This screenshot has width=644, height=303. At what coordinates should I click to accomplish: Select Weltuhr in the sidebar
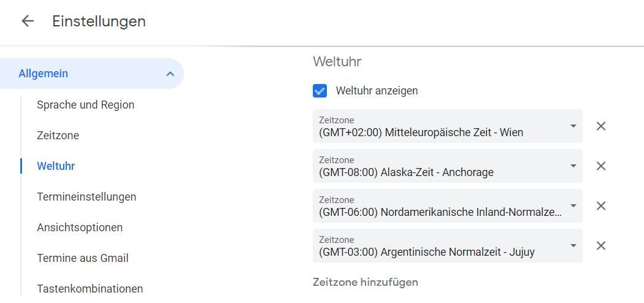pyautogui.click(x=56, y=166)
